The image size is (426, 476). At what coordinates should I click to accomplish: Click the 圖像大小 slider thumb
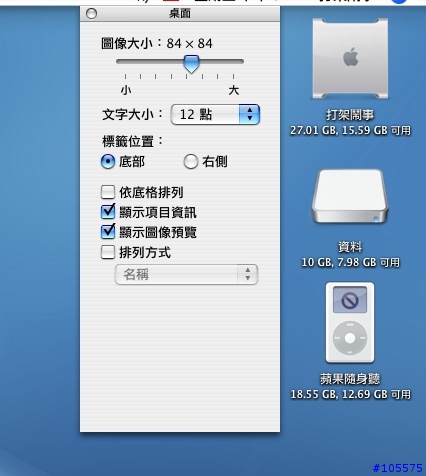pos(191,64)
